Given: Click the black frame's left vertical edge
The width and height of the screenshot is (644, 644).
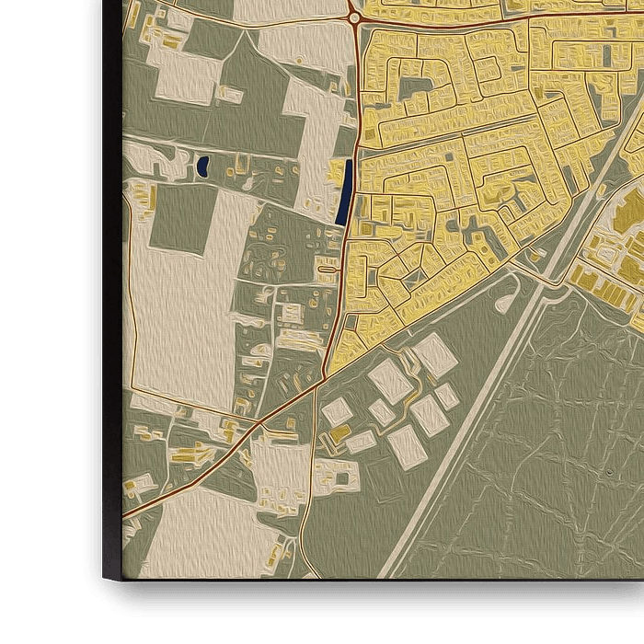Looking at the screenshot, I should pyautogui.click(x=112, y=276).
